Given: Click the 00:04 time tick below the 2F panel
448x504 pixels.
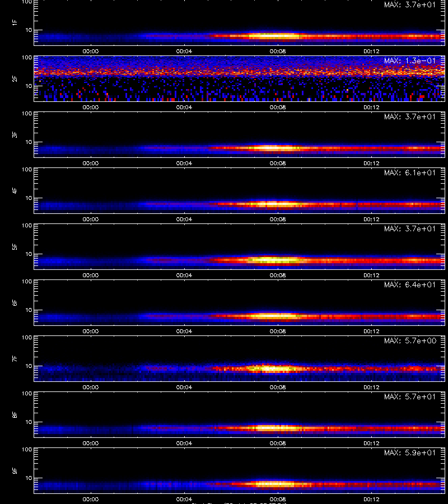Looking at the screenshot, I should point(184,108).
